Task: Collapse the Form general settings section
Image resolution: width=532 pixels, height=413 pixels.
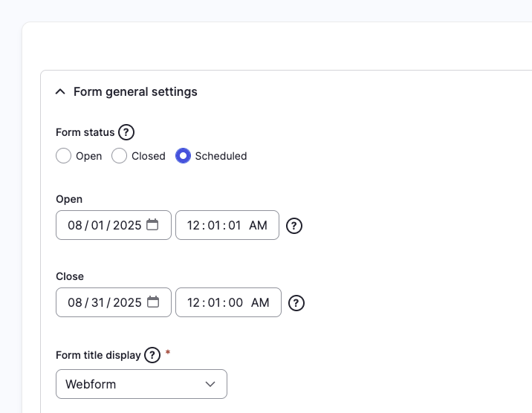Action: [x=60, y=91]
